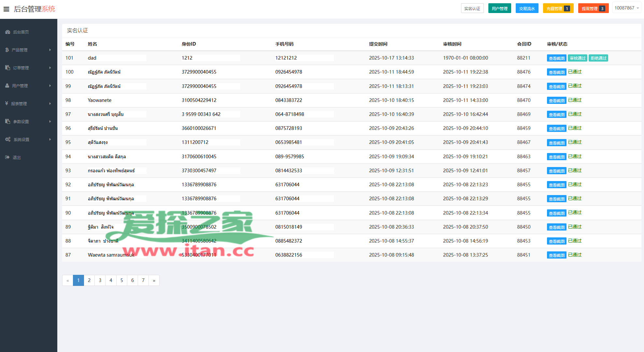Go to pagination page 3
This screenshot has height=352, width=644.
(x=100, y=280)
